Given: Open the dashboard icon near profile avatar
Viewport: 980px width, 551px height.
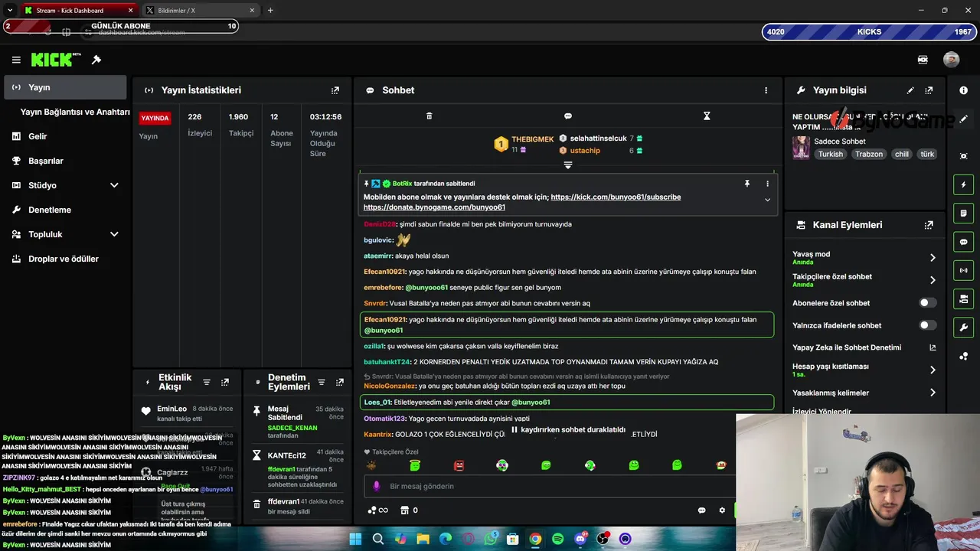Looking at the screenshot, I should [x=923, y=60].
